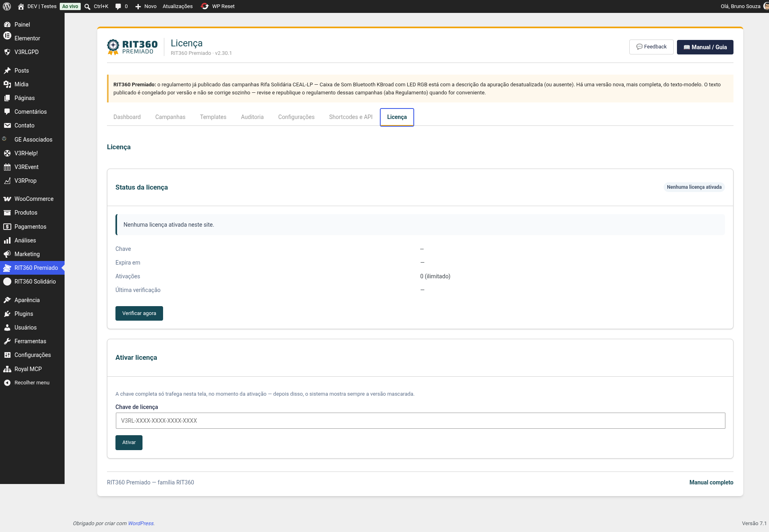Open the Manual / Guia button
The height and width of the screenshot is (532, 769).
(705, 47)
